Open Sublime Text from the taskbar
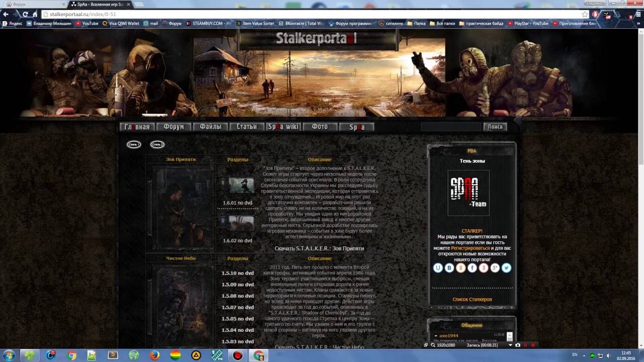The image size is (644, 362). pos(113,355)
